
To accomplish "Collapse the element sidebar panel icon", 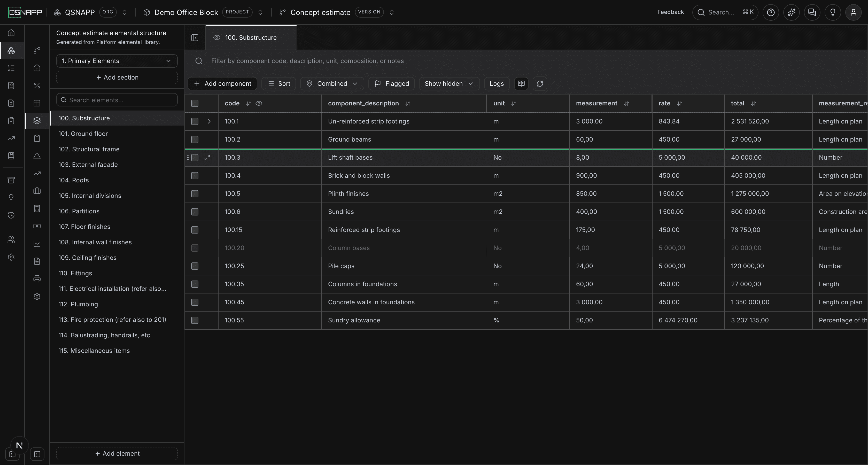I will click(195, 38).
